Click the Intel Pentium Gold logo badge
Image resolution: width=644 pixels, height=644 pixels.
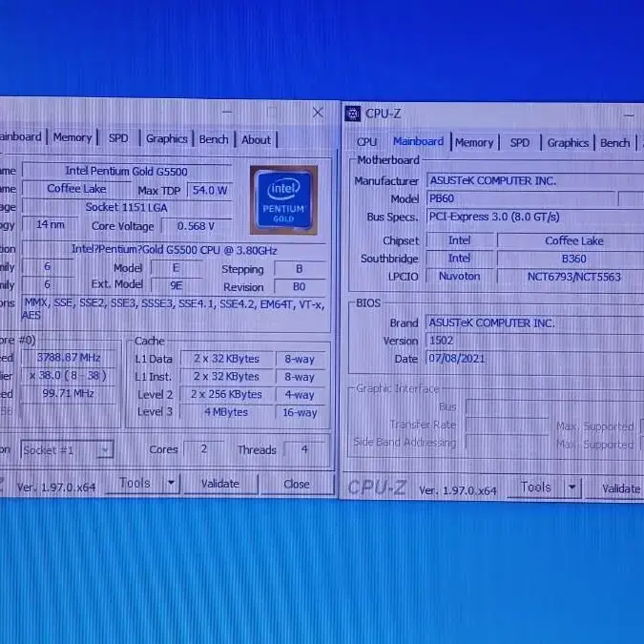[x=283, y=200]
